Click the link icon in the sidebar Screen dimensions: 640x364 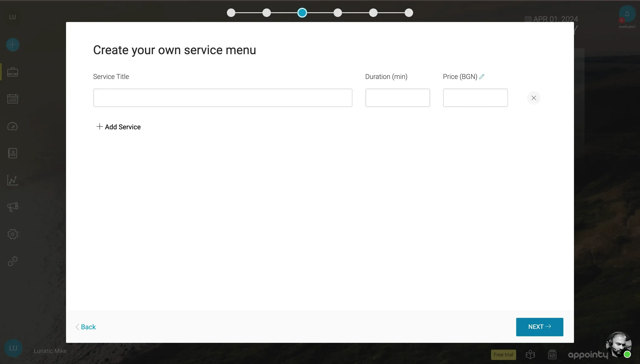pyautogui.click(x=12, y=261)
